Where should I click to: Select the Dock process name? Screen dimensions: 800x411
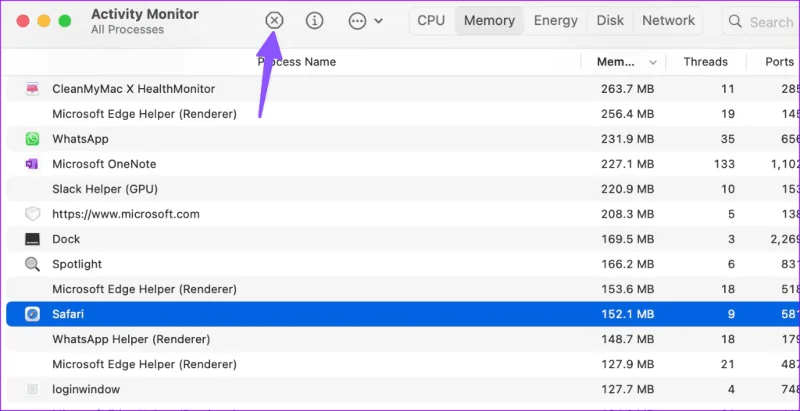point(66,239)
